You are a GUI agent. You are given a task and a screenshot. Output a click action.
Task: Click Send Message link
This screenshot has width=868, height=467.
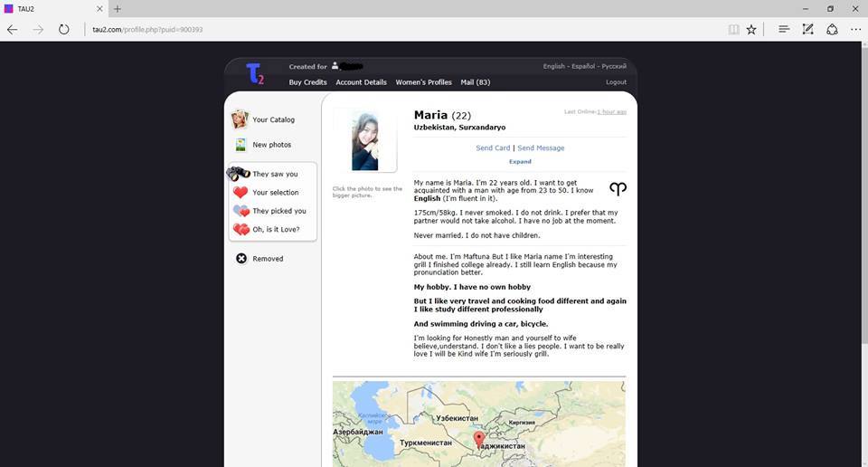point(541,148)
